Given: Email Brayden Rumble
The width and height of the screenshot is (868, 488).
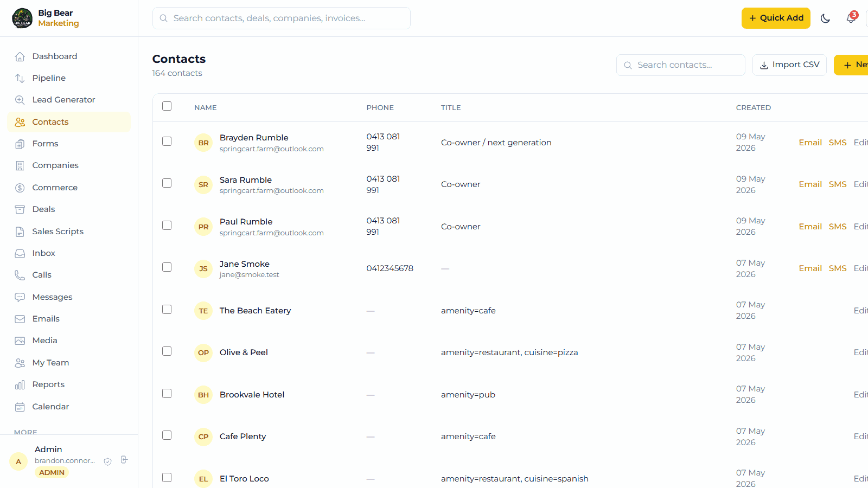Looking at the screenshot, I should [810, 143].
